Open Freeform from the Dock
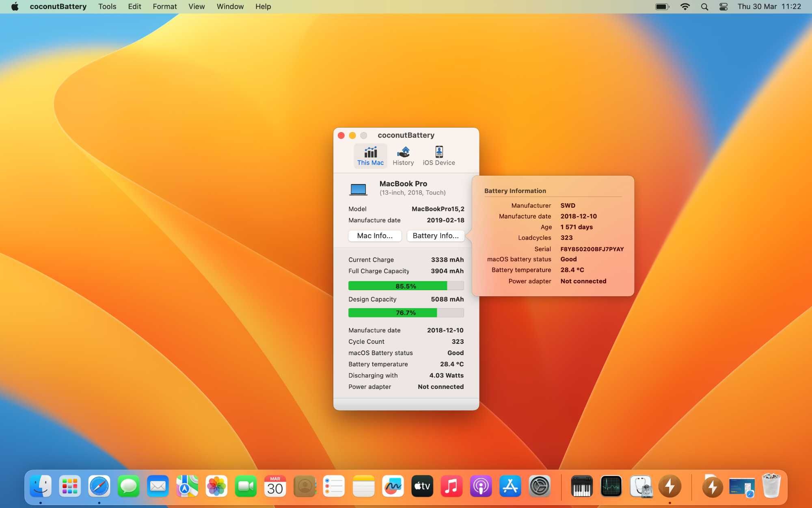This screenshot has height=508, width=812. point(393,486)
